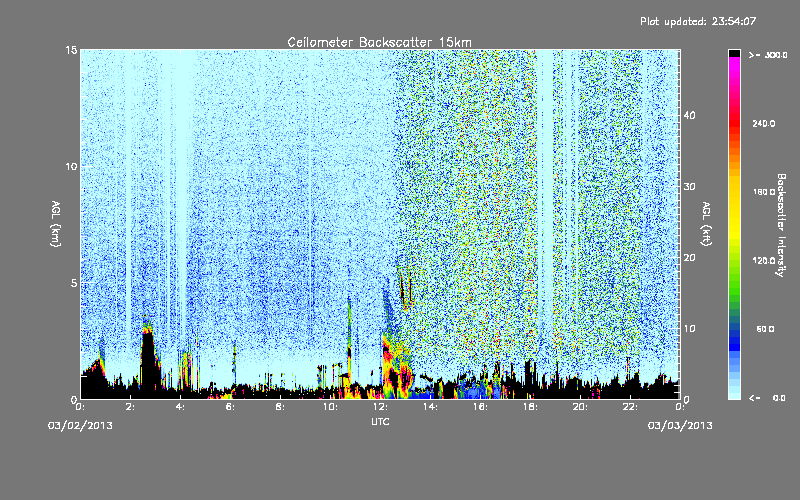
Task: Click the "15" km tick label
Action: [71, 50]
